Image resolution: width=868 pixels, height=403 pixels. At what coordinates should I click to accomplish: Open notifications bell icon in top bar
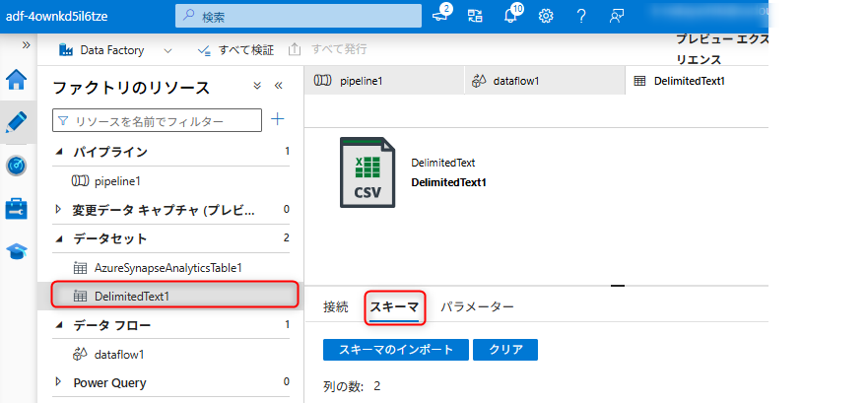[x=511, y=16]
